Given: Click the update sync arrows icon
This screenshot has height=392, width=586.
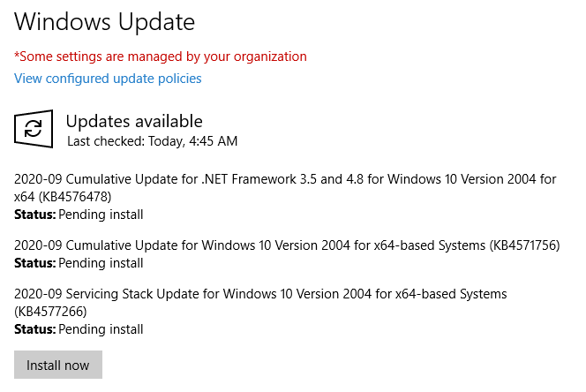Looking at the screenshot, I should click(34, 129).
